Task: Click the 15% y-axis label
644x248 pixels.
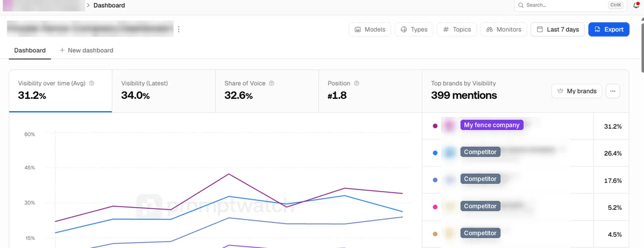Action: [x=30, y=238]
